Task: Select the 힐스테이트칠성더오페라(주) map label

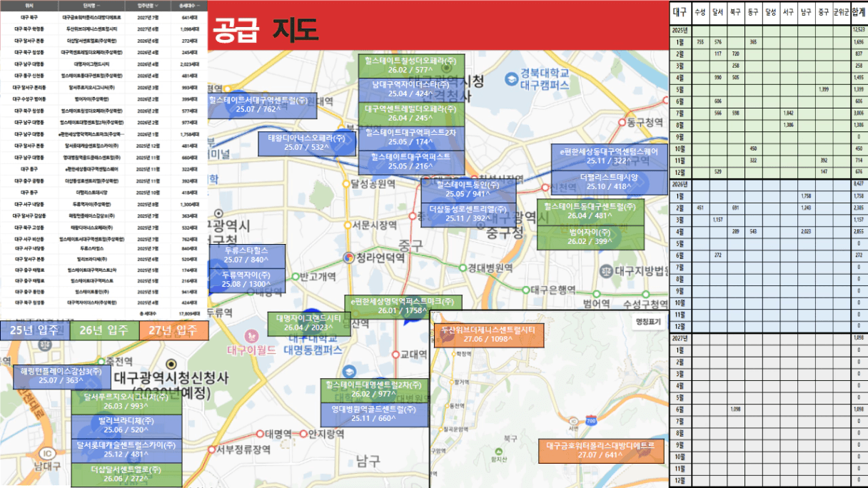Action: 412,66
